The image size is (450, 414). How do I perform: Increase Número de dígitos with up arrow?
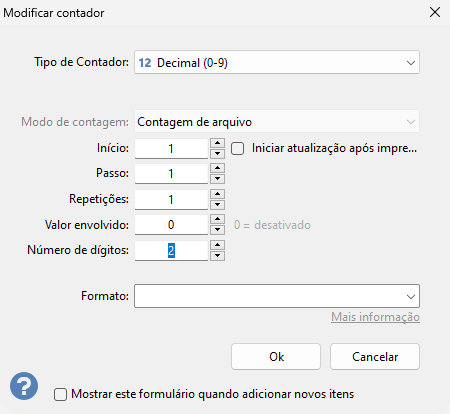[x=217, y=245]
